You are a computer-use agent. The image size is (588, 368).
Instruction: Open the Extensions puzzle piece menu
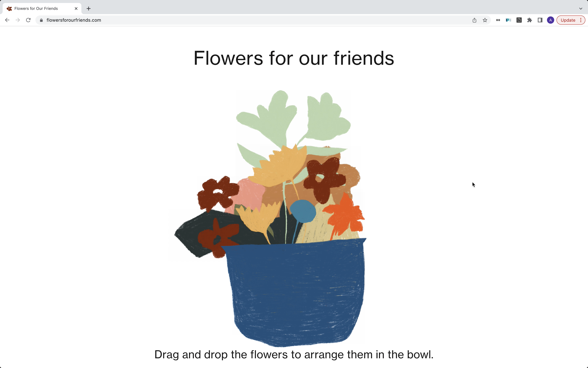point(530,20)
